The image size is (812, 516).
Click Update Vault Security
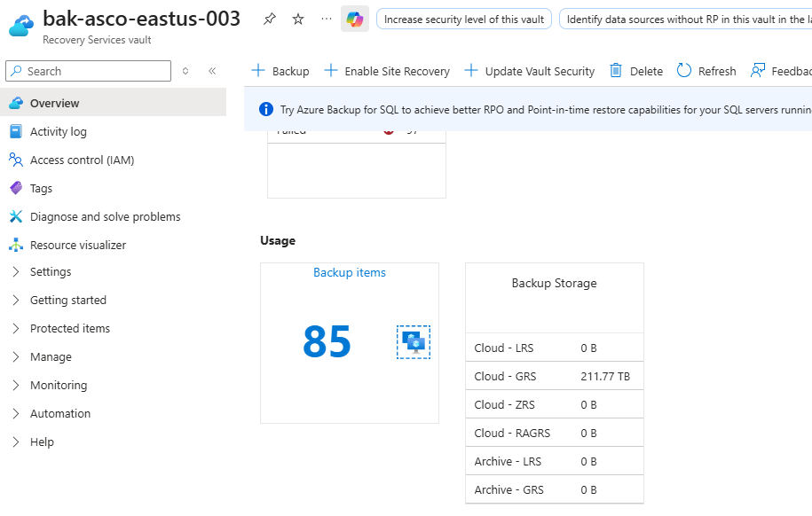529,71
